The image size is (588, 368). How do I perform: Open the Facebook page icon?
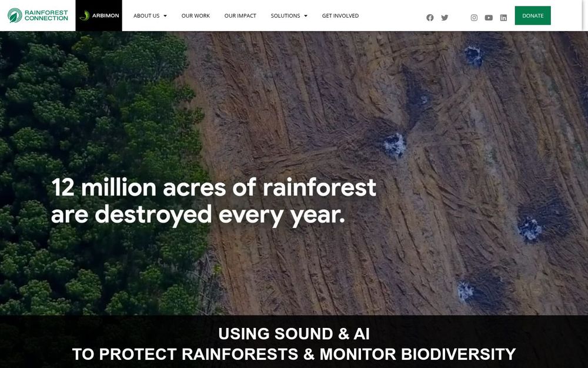click(430, 18)
